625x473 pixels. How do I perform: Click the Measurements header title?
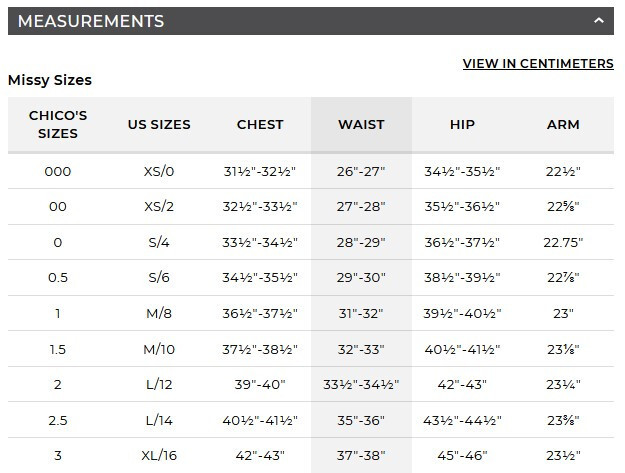click(91, 21)
